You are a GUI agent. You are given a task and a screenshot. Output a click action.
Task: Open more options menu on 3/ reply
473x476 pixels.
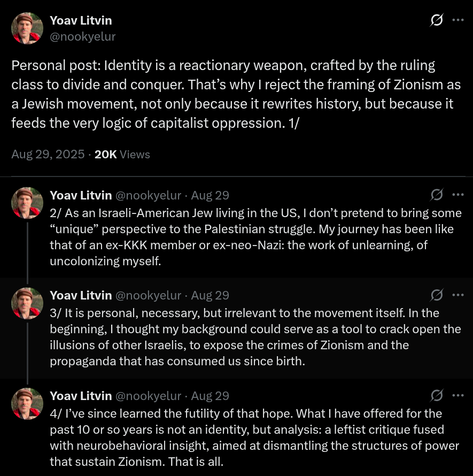pyautogui.click(x=458, y=295)
